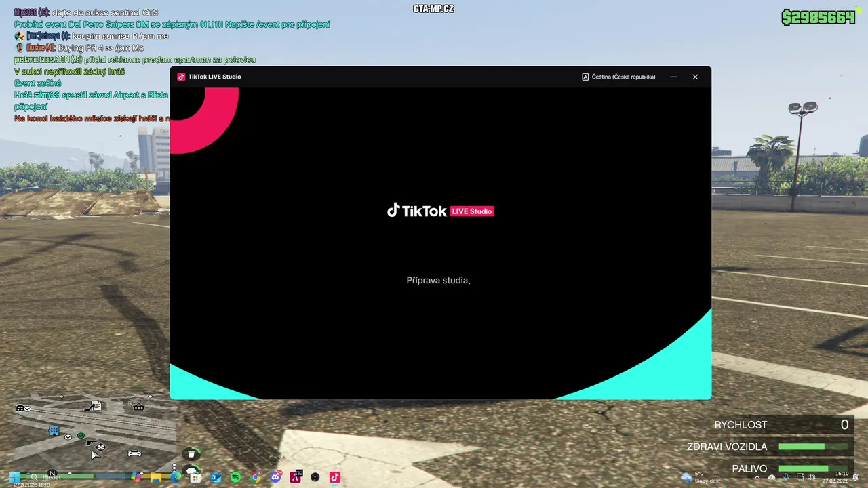Open the Windows Start menu

[14, 477]
